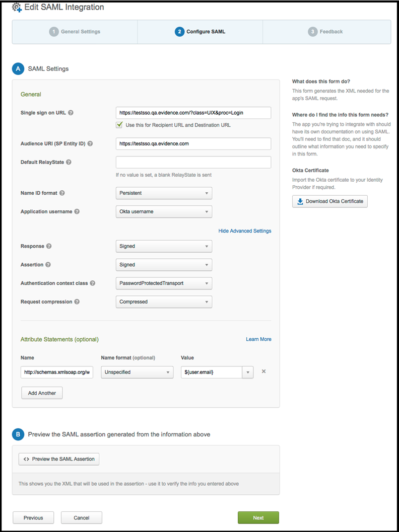Open the Value combo box arrow
The image size is (399, 532).
tap(247, 372)
